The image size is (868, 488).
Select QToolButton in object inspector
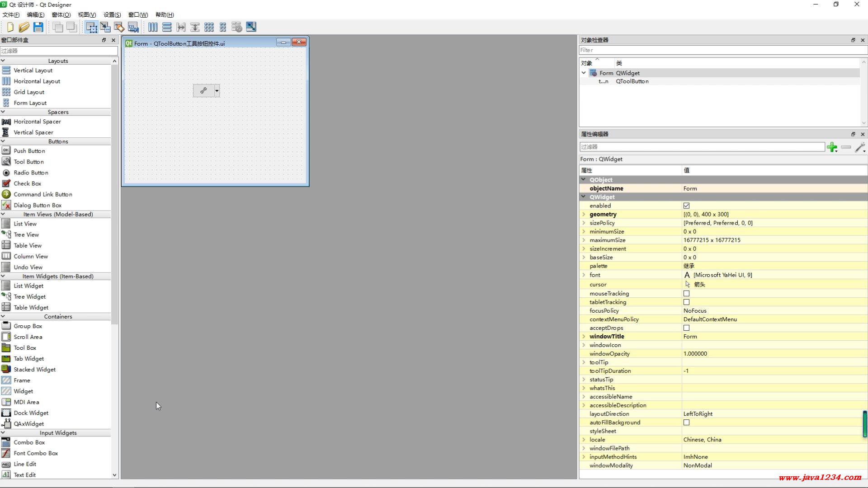[632, 81]
